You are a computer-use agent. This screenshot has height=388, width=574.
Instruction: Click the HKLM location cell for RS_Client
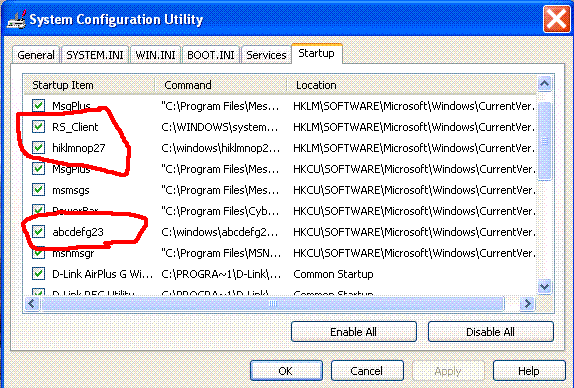click(414, 127)
